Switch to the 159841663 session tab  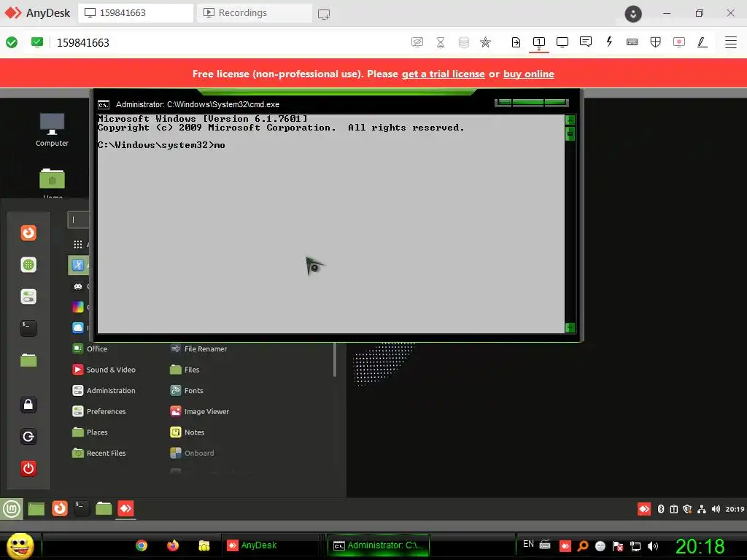pyautogui.click(x=136, y=13)
